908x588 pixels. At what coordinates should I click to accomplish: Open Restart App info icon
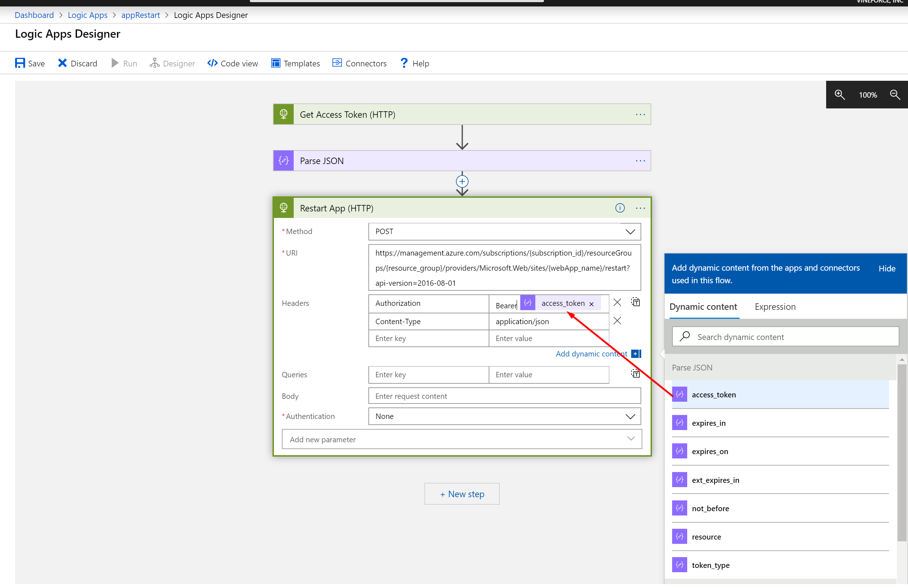[x=620, y=208]
